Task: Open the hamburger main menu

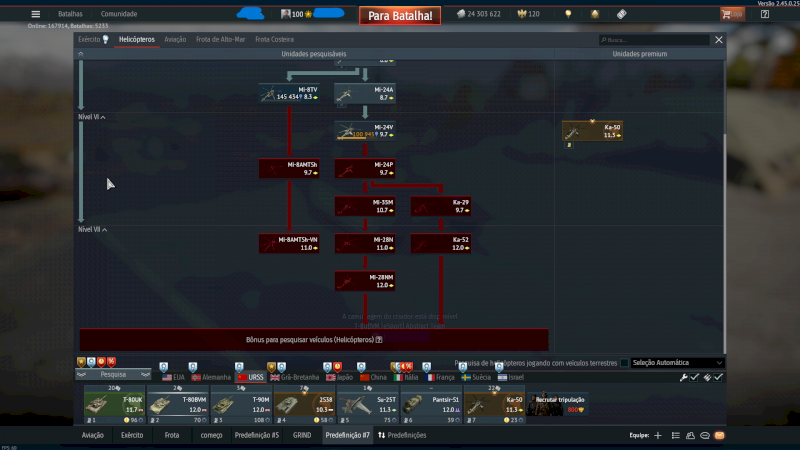Action: [x=36, y=14]
